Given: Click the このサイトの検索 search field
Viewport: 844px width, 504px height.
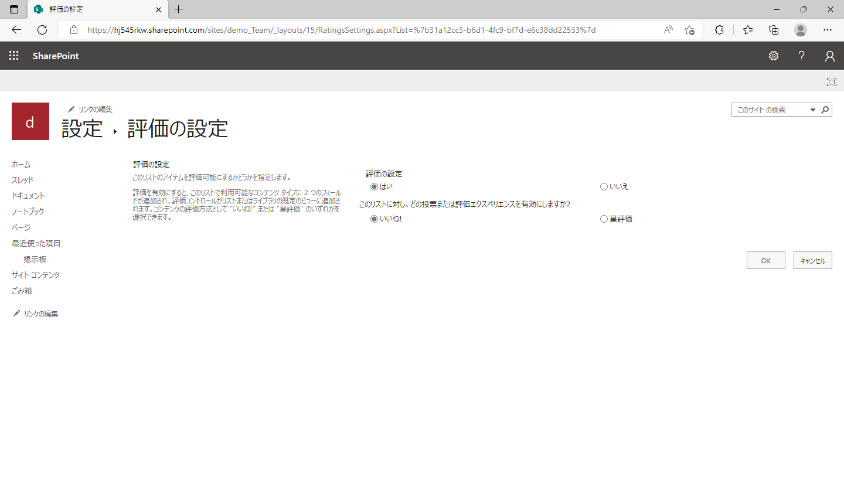Looking at the screenshot, I should coord(770,110).
